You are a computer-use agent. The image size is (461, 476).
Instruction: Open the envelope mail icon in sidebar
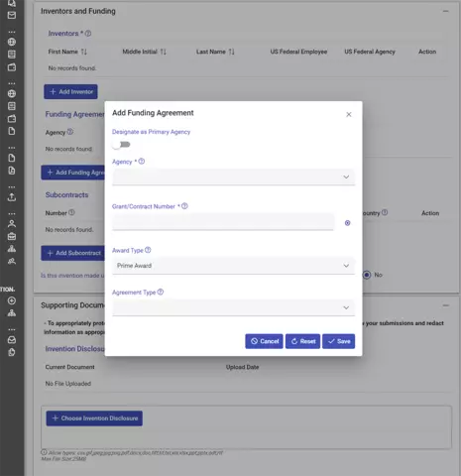12,15
